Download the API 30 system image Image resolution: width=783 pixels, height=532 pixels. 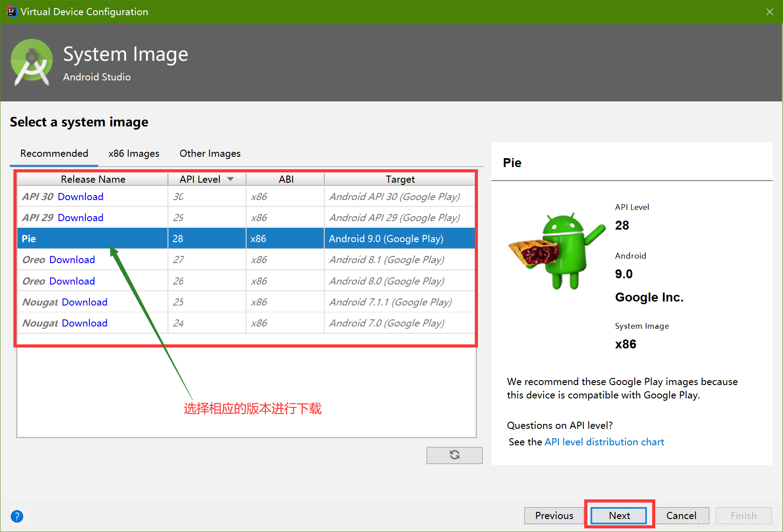coord(80,197)
